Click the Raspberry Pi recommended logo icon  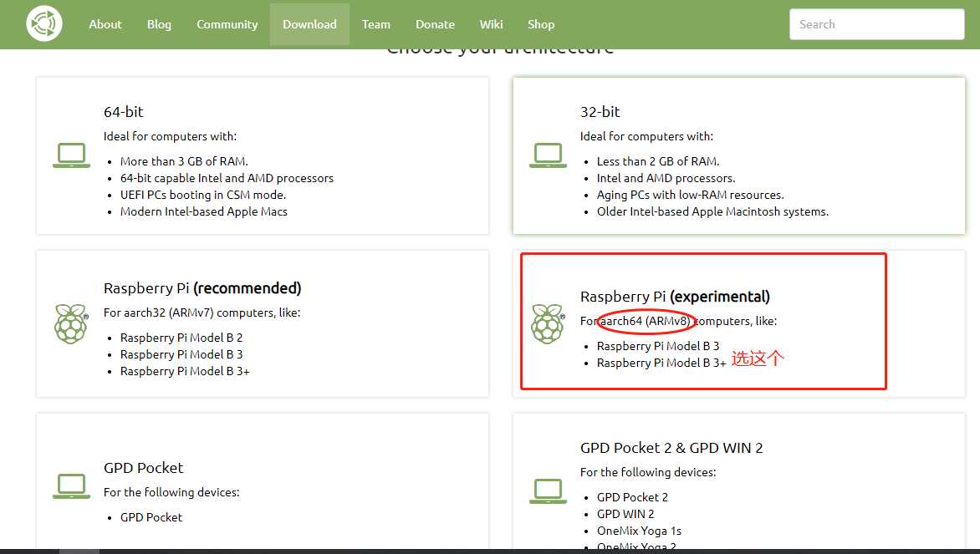pos(71,323)
